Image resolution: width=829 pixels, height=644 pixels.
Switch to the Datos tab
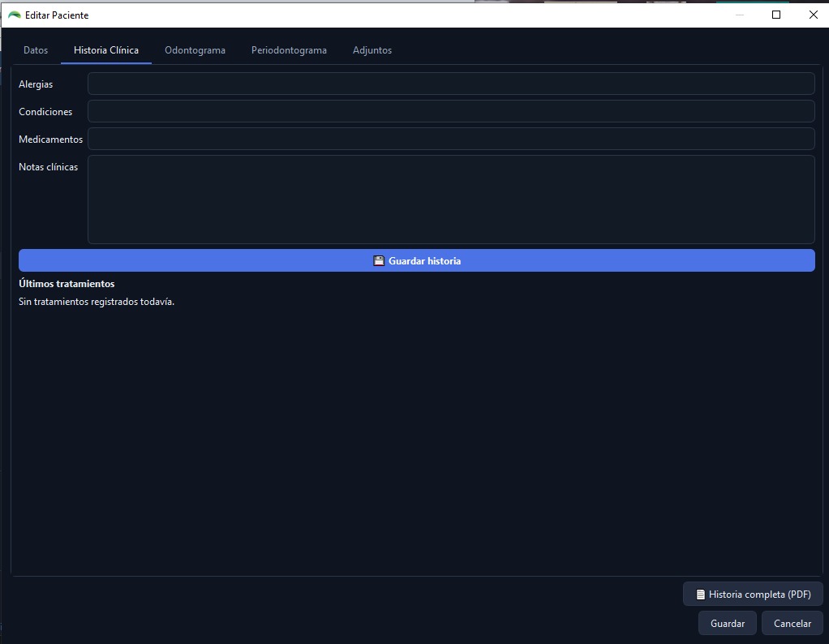tap(36, 50)
